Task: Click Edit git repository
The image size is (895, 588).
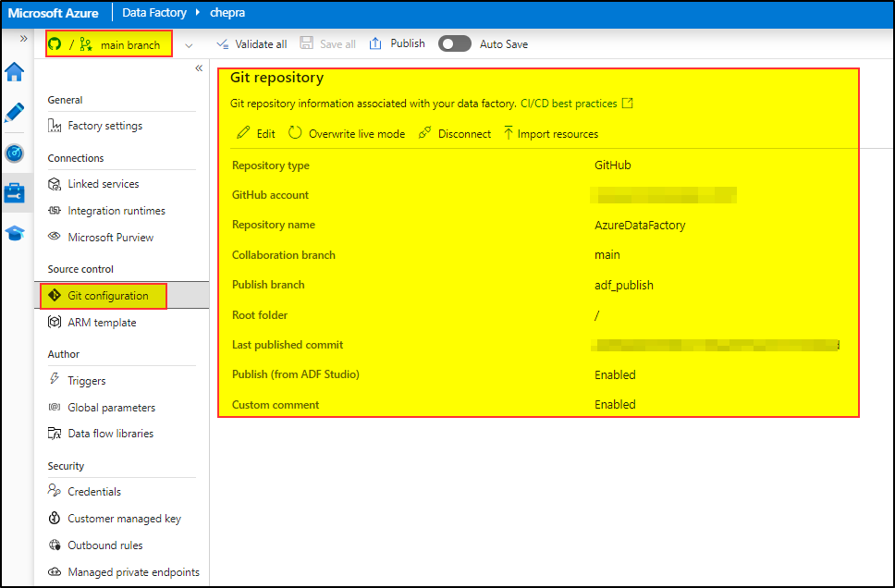Action: (x=256, y=133)
